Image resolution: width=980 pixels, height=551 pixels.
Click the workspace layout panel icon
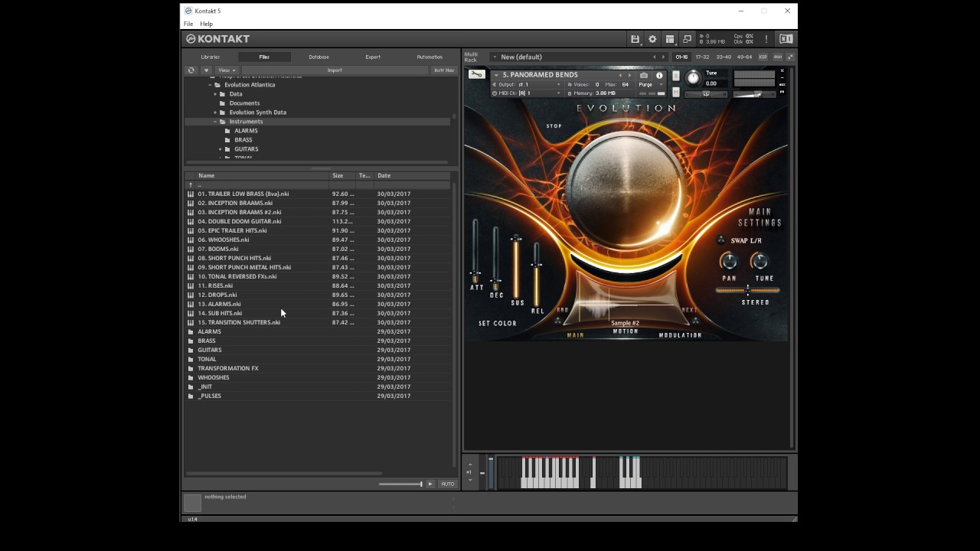670,39
